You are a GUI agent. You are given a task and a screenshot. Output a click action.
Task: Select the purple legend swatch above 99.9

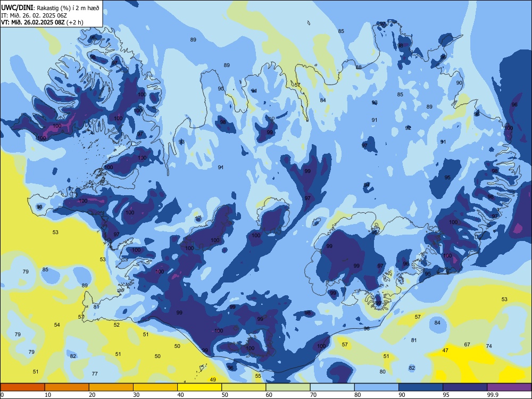pos(509,387)
